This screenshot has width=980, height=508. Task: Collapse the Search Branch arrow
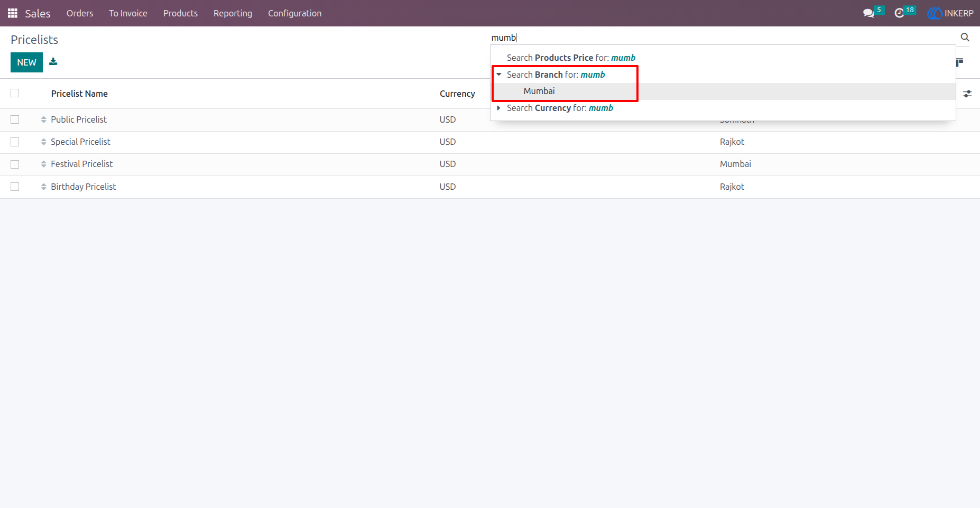click(498, 75)
